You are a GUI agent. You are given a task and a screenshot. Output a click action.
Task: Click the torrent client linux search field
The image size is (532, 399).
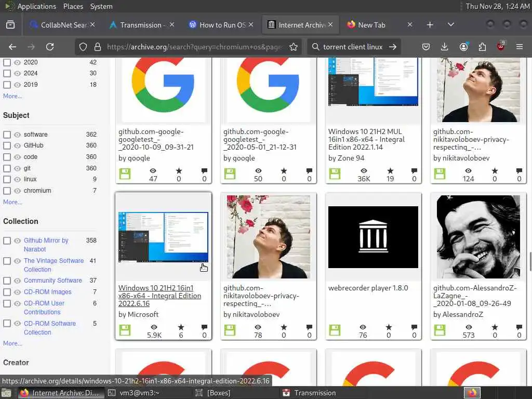353,47
